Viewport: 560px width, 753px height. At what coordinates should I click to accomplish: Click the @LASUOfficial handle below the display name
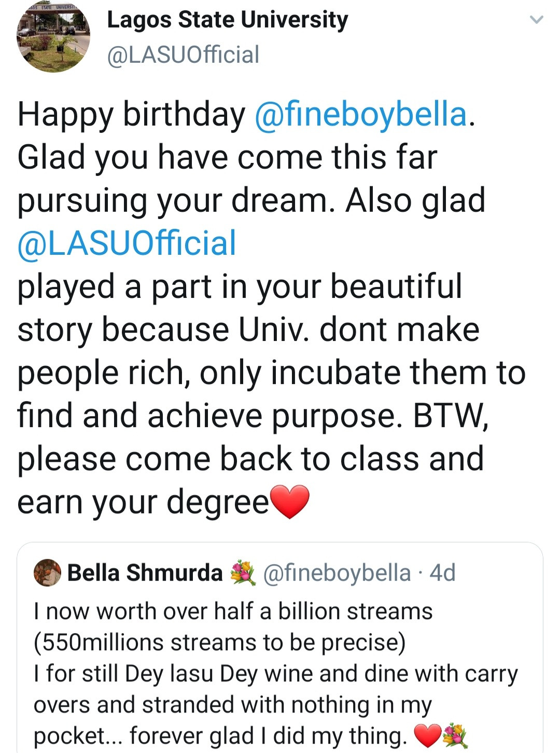183,55
